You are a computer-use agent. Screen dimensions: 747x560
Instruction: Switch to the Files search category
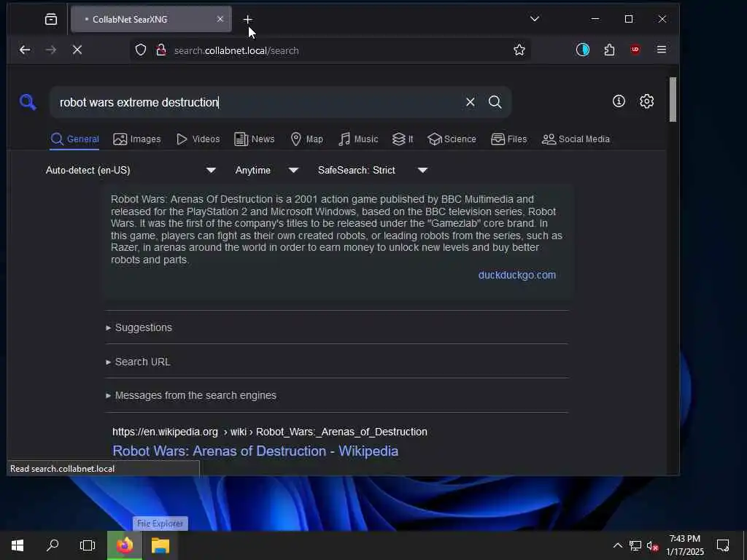(x=508, y=139)
